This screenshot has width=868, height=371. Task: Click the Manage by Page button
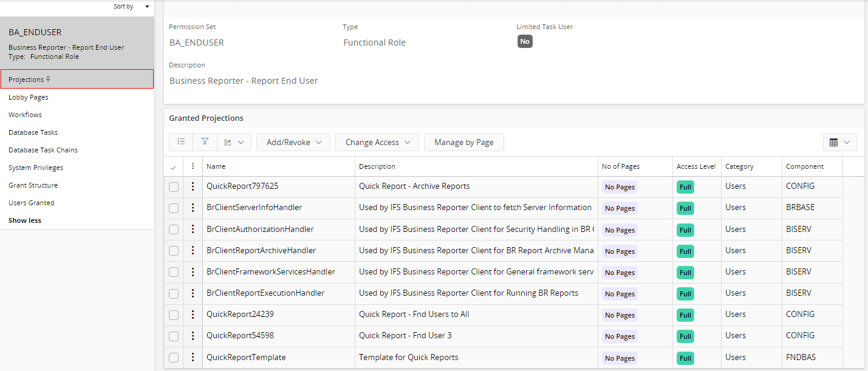pos(463,141)
